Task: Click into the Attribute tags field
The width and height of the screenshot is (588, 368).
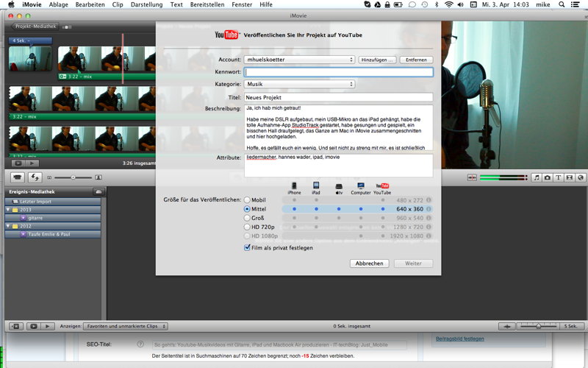Action: (x=339, y=165)
